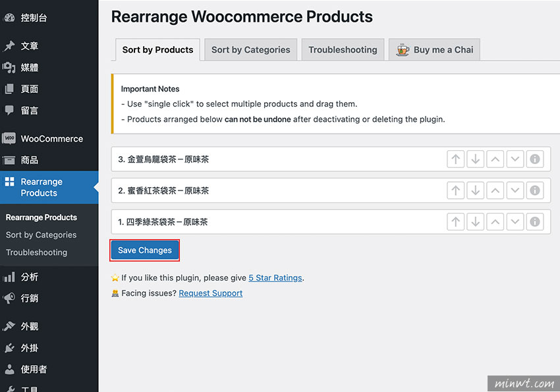This screenshot has height=392, width=560.
Task: Move 四季綠茶袋茶 row to top arrow
Action: click(455, 222)
